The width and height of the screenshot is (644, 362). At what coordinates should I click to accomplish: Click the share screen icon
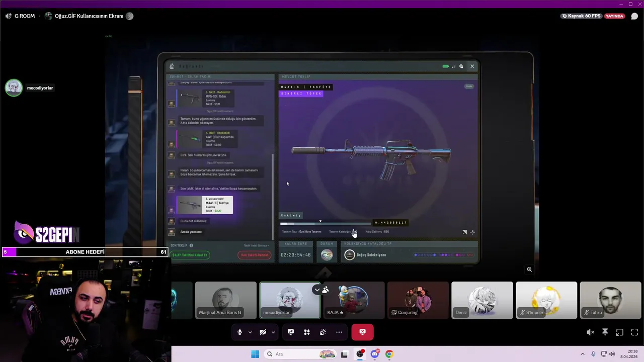pos(291,332)
